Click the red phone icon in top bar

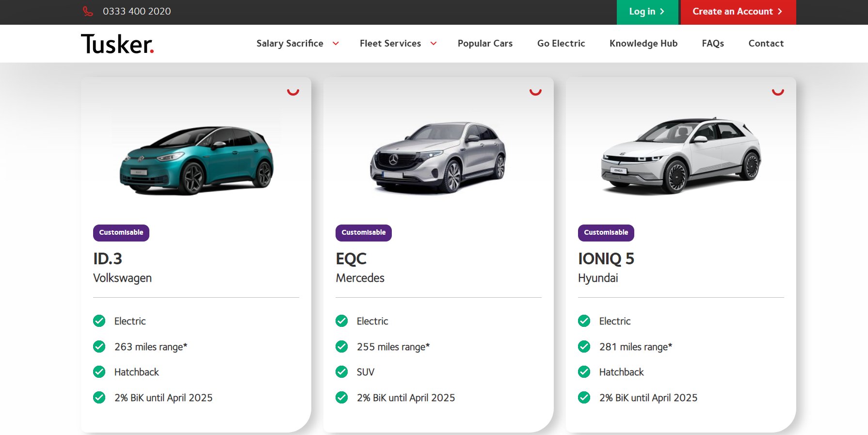[x=88, y=11]
